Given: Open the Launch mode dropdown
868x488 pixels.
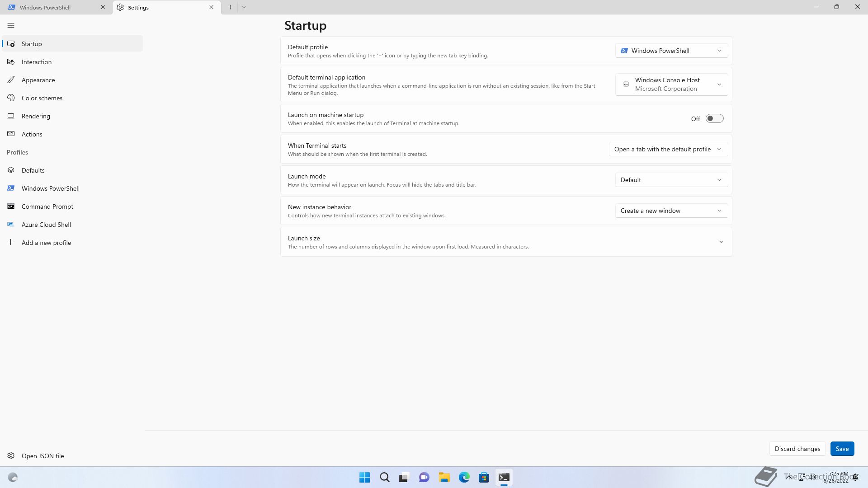Looking at the screenshot, I should coord(671,180).
